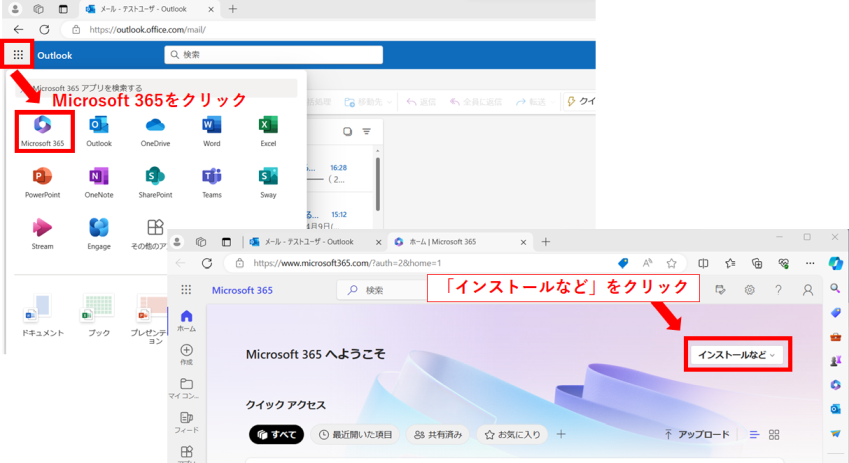Expand the インストールなど dropdown
The image size is (849, 463).
[736, 355]
